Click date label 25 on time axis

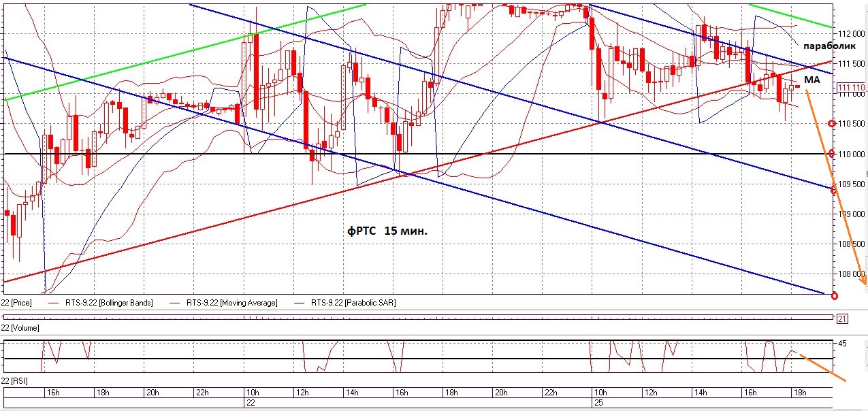598,402
